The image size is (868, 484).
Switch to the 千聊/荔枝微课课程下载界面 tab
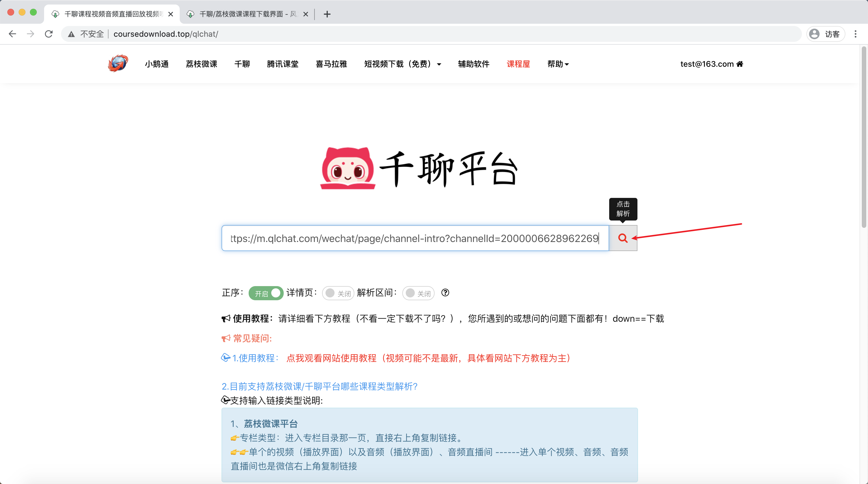(247, 14)
